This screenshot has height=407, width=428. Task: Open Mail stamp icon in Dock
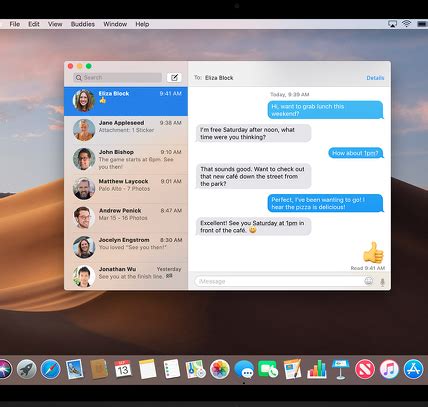point(75,369)
